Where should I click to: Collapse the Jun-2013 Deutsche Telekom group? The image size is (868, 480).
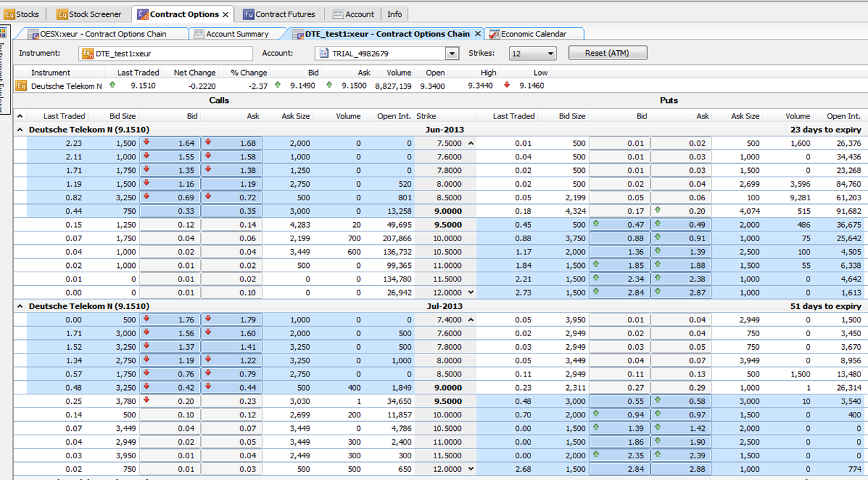point(20,130)
